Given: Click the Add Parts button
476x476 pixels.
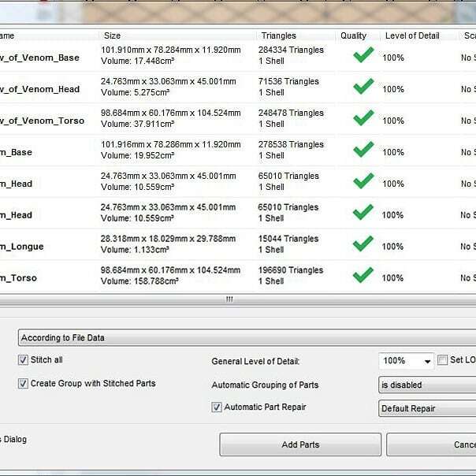Looking at the screenshot, I should pyautogui.click(x=300, y=444).
